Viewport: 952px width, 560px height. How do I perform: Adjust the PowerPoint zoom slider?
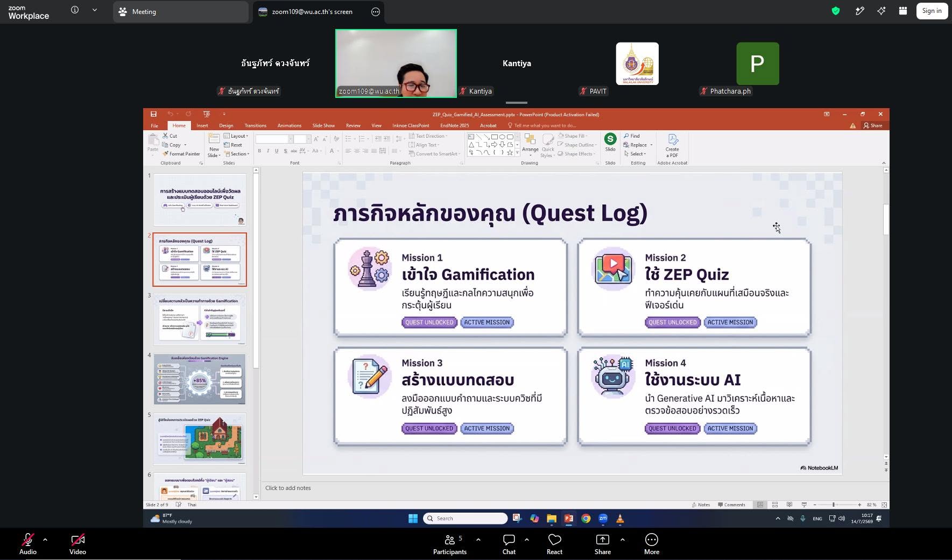[x=834, y=505]
